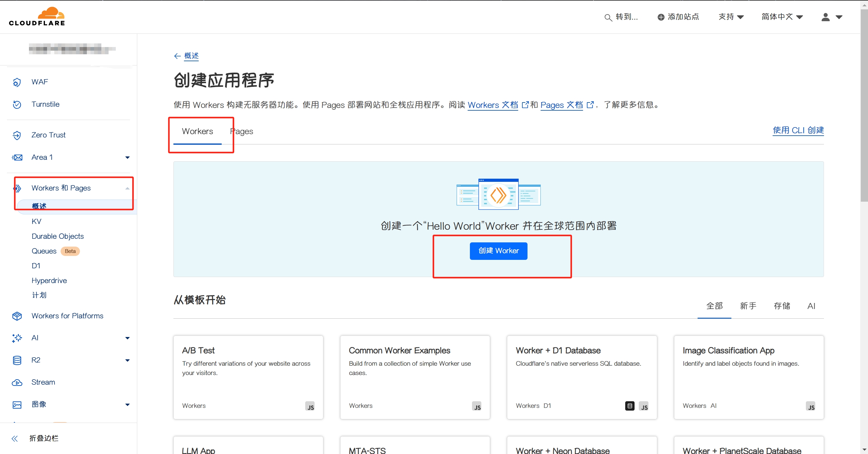Open the Image Classification App template card
Viewport: 868px width, 454px height.
749,377
